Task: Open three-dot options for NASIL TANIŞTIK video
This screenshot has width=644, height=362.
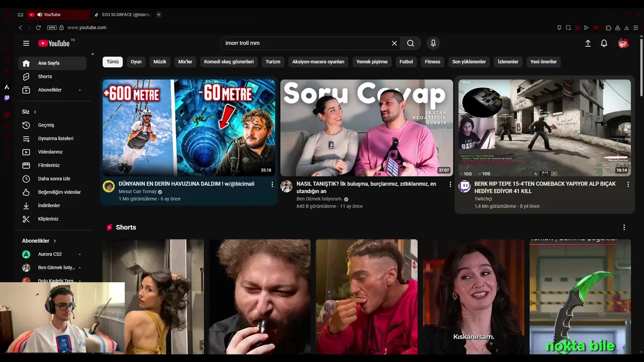Action: click(450, 185)
